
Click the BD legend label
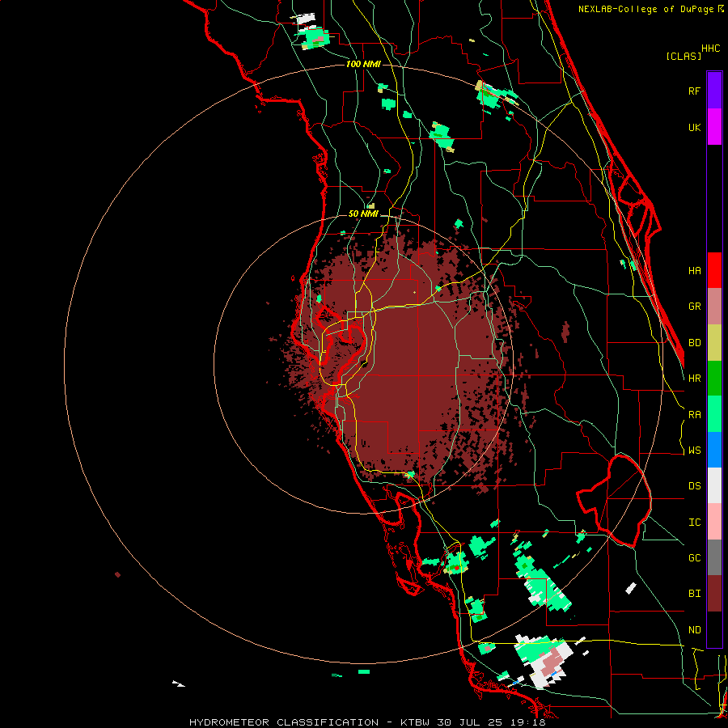694,343
